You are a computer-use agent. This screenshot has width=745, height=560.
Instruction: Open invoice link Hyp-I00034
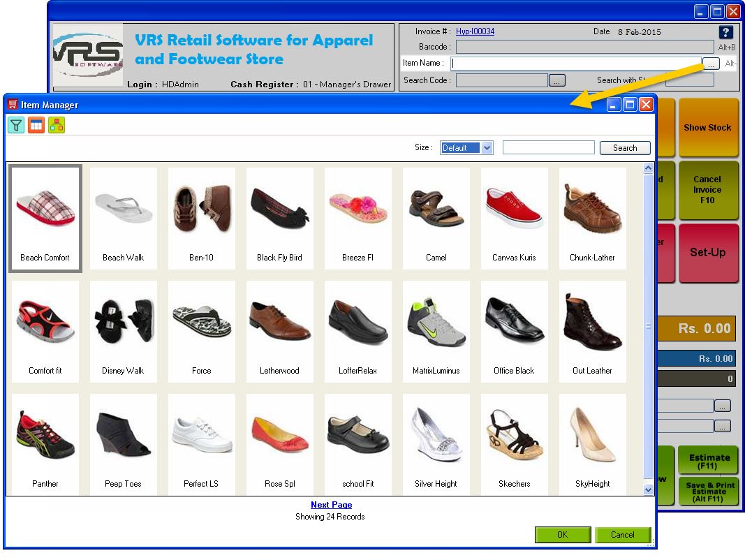tap(475, 31)
